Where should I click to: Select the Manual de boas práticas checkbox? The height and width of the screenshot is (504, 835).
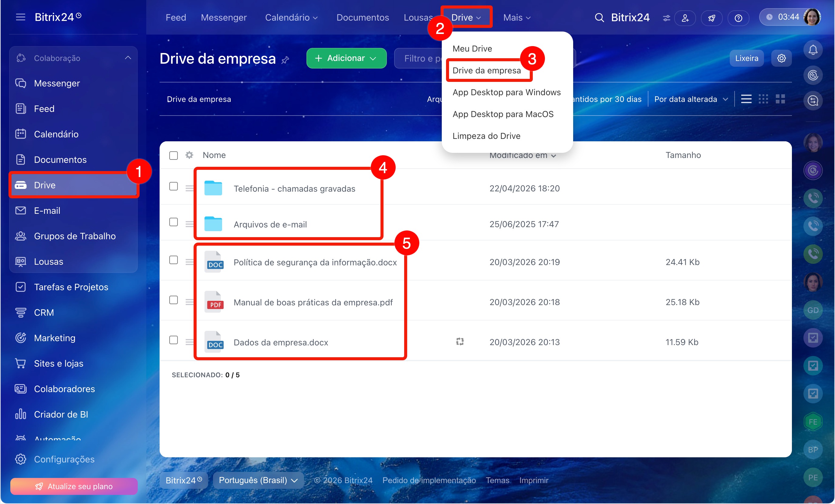pos(174,300)
